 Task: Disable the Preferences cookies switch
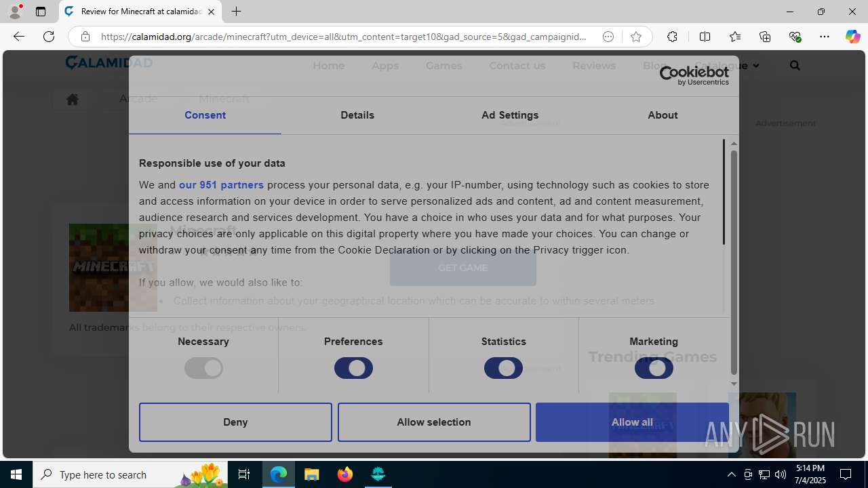coord(353,368)
